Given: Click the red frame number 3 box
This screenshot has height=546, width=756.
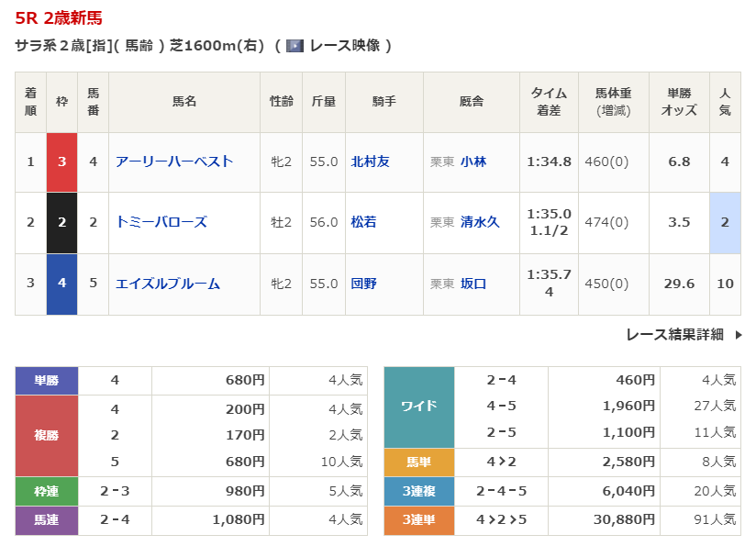Looking at the screenshot, I should click(x=61, y=162).
